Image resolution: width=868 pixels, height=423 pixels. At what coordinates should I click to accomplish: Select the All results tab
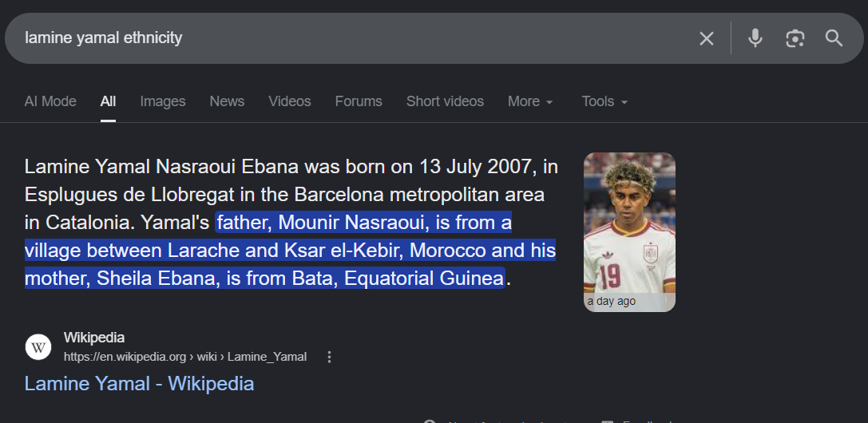pos(108,101)
